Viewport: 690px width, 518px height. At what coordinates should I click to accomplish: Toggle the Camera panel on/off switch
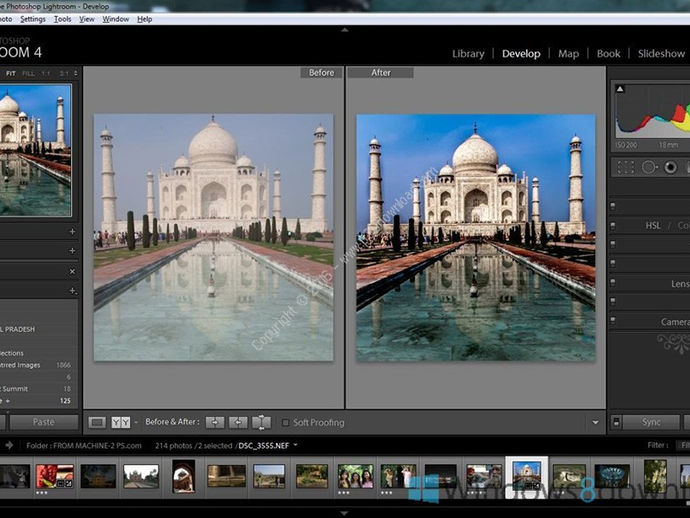[x=613, y=320]
